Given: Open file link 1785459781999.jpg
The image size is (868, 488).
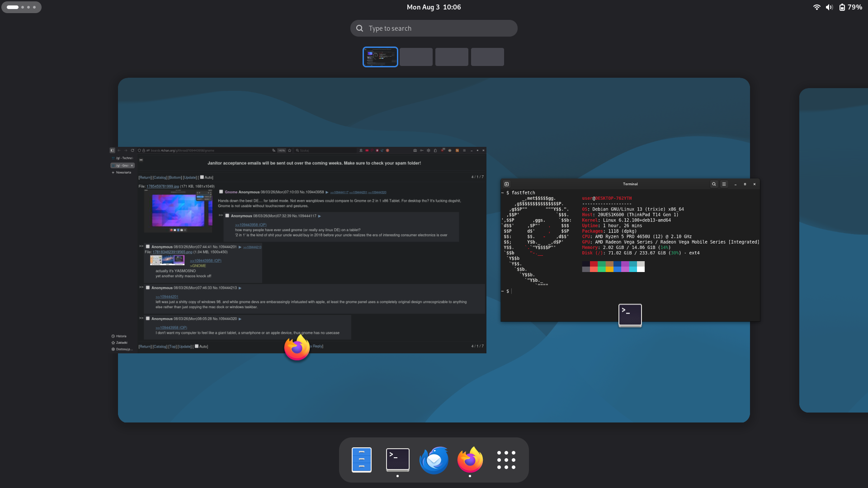Looking at the screenshot, I should click(x=163, y=186).
